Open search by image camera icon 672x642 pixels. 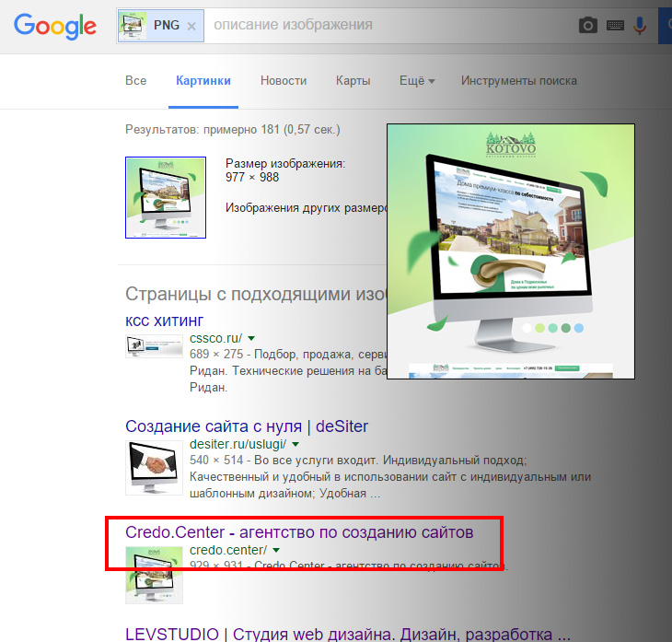click(x=587, y=26)
